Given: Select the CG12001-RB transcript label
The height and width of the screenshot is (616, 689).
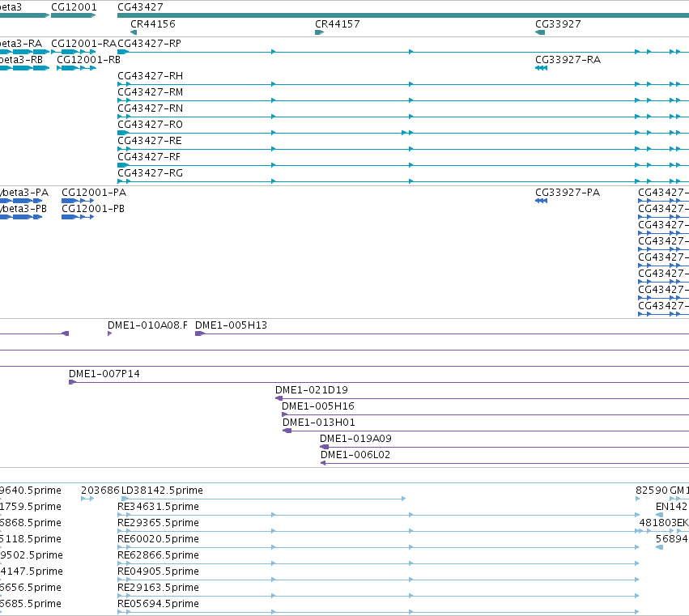Looking at the screenshot, I should [x=89, y=60].
